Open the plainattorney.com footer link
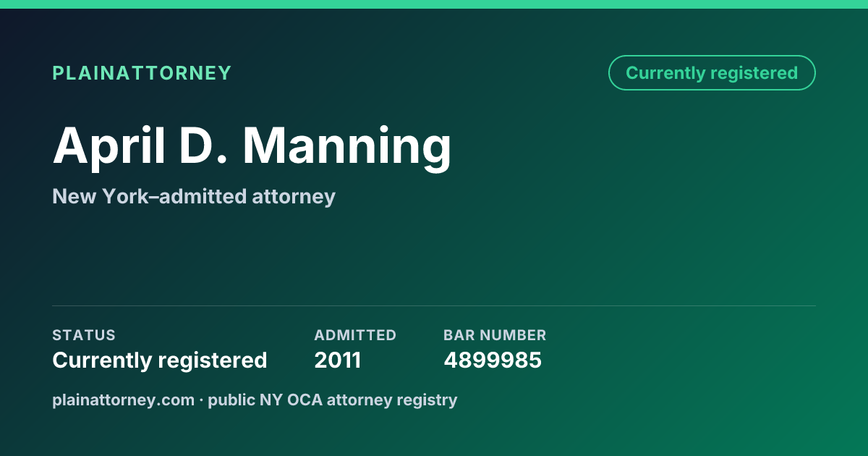The width and height of the screenshot is (868, 456). [123, 400]
